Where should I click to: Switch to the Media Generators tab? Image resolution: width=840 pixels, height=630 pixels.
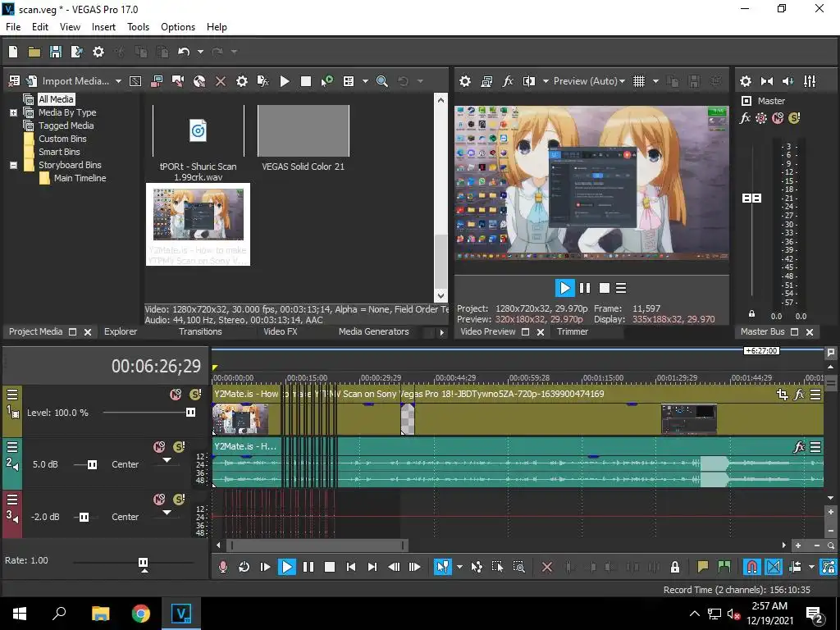(x=373, y=331)
